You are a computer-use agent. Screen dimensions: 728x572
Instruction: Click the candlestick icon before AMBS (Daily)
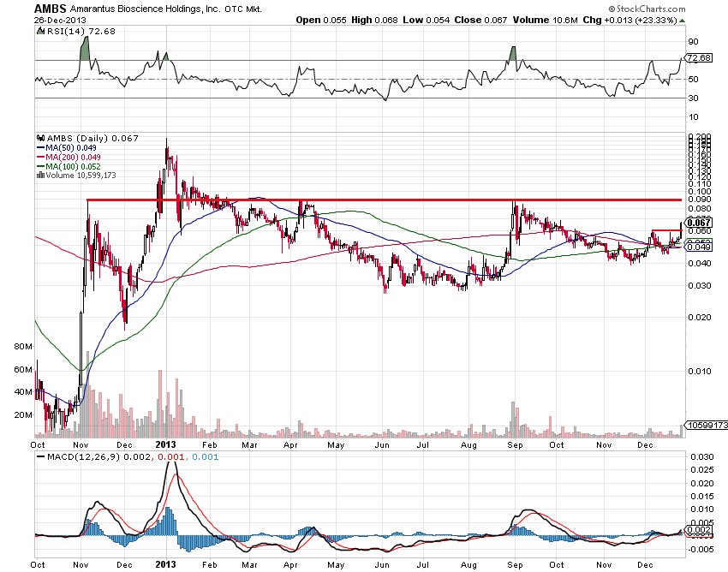pyautogui.click(x=41, y=139)
